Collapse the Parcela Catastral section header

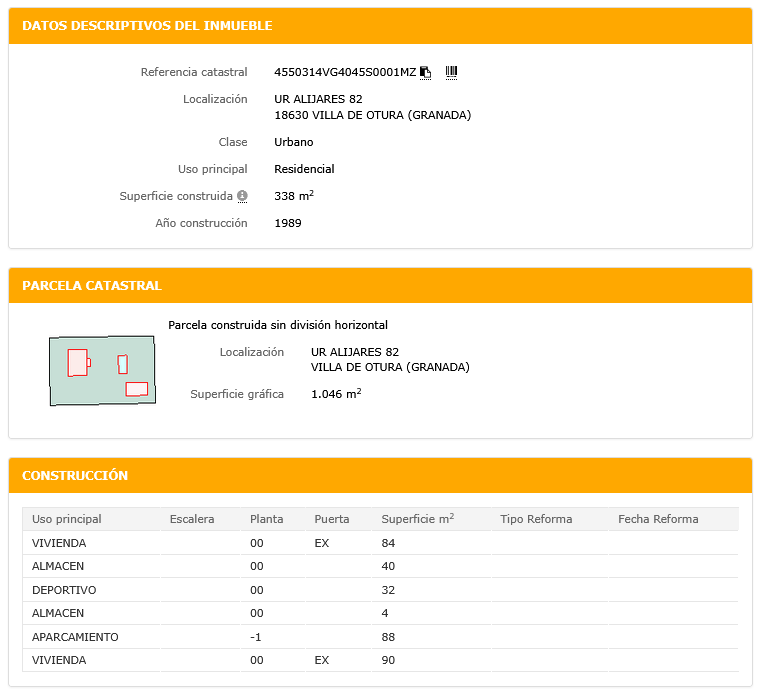click(x=380, y=286)
